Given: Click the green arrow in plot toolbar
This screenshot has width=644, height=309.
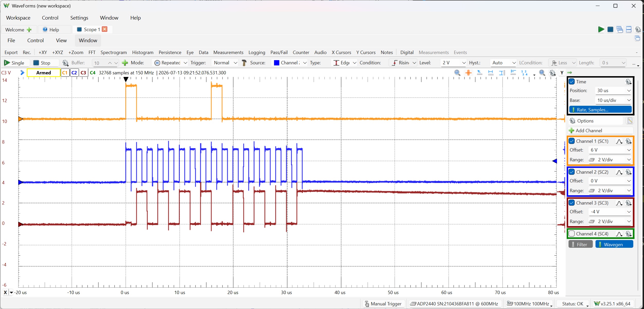Looking at the screenshot, I should click(570, 73).
